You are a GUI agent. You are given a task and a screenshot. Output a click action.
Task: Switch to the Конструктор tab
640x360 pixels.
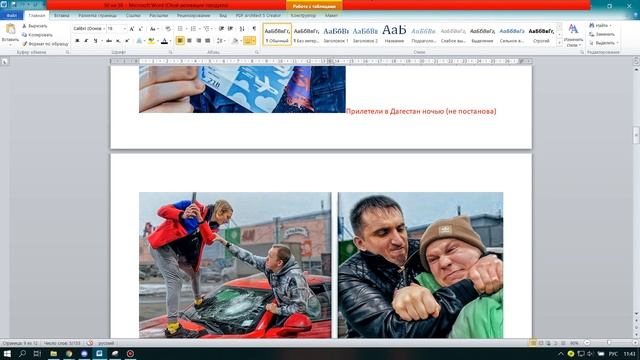(x=303, y=16)
